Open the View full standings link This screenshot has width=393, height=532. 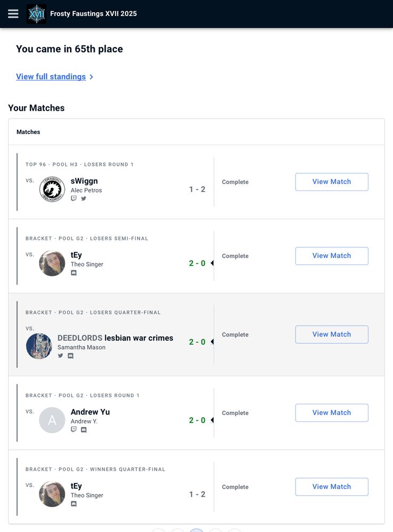click(x=51, y=77)
